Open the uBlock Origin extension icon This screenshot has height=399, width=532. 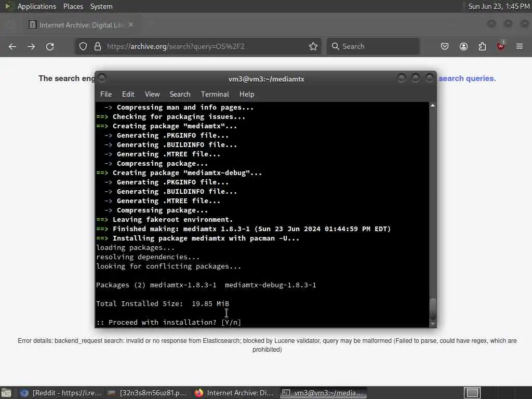(501, 46)
